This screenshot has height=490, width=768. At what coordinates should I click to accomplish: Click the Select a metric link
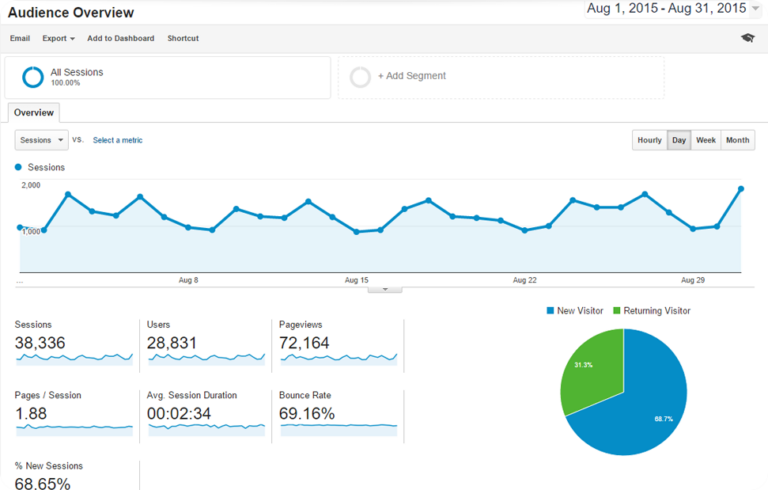click(x=118, y=140)
